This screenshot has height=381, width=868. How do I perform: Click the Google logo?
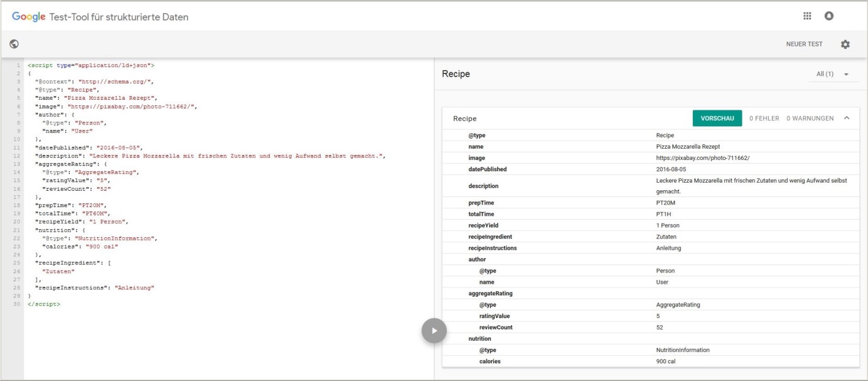coord(29,17)
